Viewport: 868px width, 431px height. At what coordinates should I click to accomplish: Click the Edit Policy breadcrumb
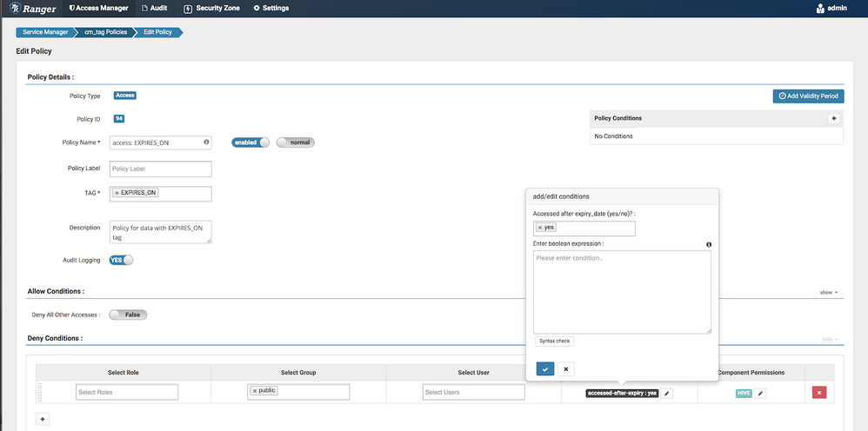click(157, 32)
